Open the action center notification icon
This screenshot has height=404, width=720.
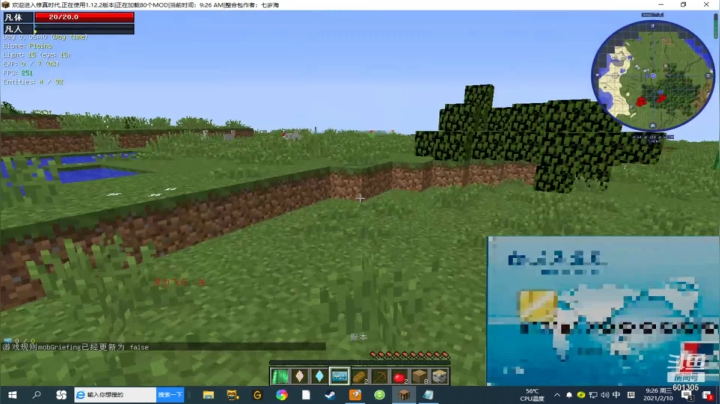686,395
